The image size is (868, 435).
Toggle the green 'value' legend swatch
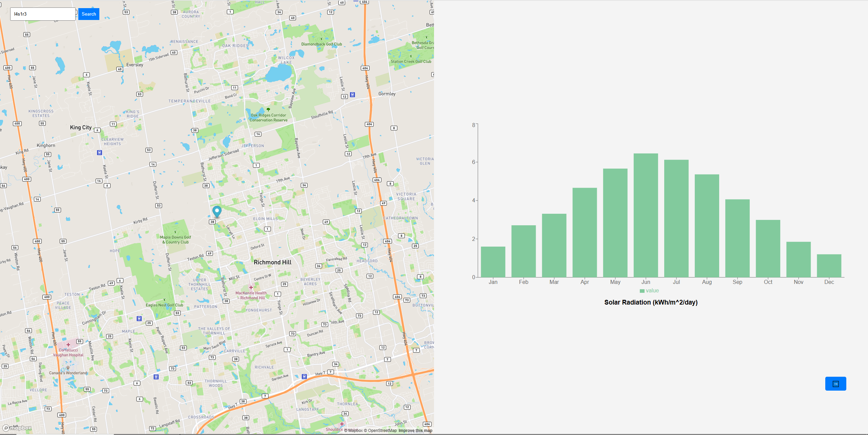click(642, 291)
